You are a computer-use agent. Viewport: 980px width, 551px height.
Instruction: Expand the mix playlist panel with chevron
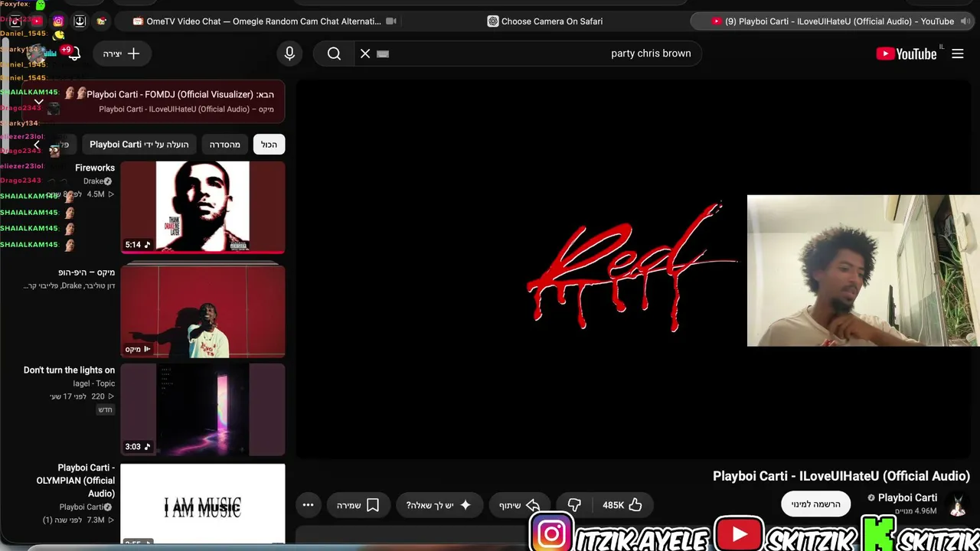pos(38,101)
